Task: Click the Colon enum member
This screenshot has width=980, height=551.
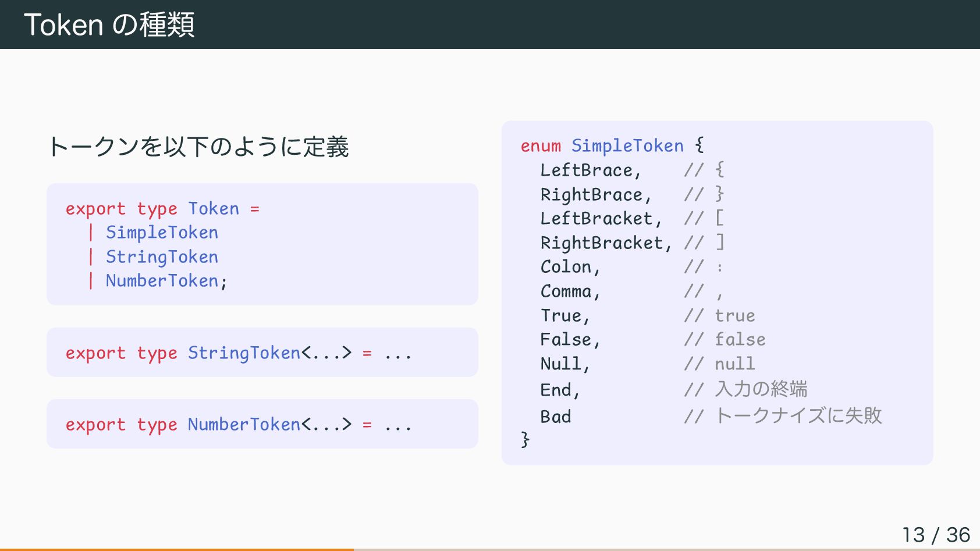Action: 566,267
